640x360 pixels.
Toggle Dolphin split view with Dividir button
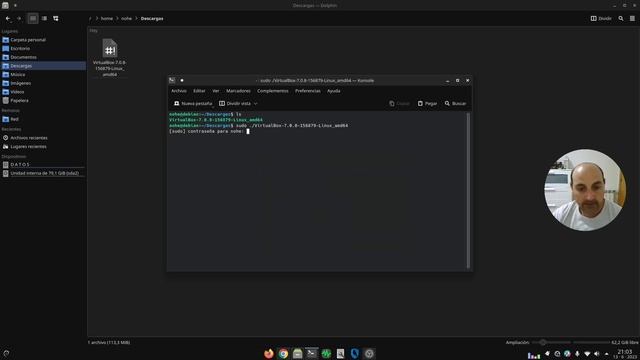601,18
